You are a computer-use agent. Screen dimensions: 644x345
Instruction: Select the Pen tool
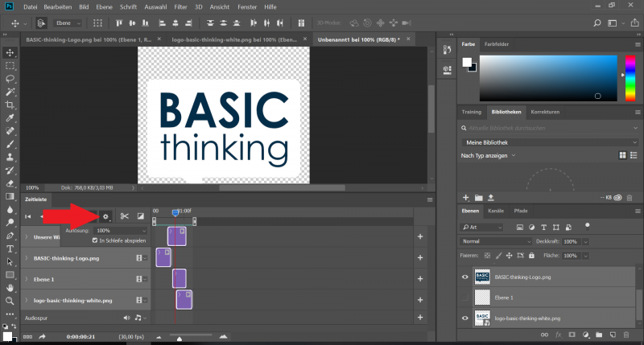coord(10,236)
